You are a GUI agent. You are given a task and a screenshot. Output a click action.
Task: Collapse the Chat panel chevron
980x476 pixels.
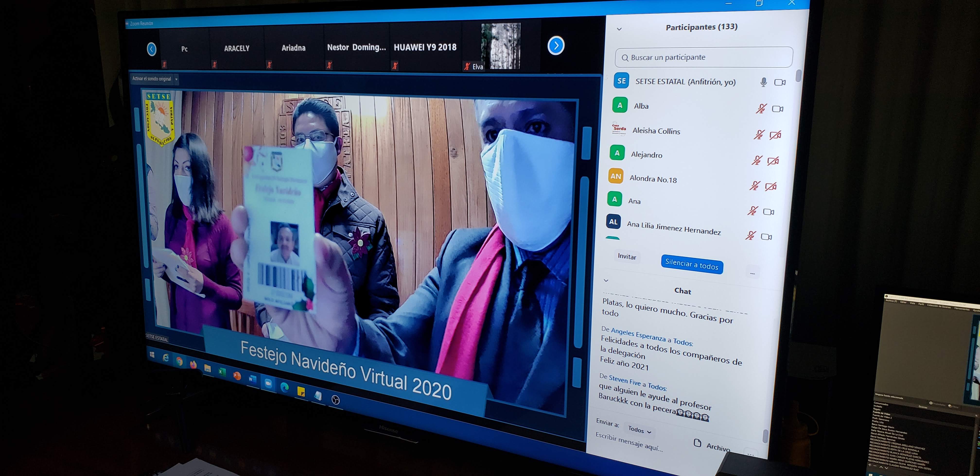(x=606, y=280)
